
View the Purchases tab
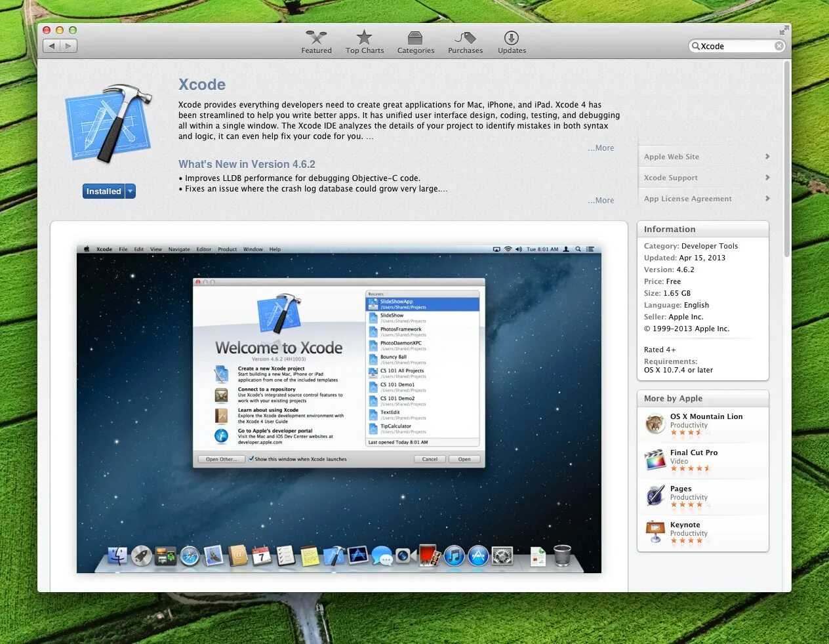(465, 42)
